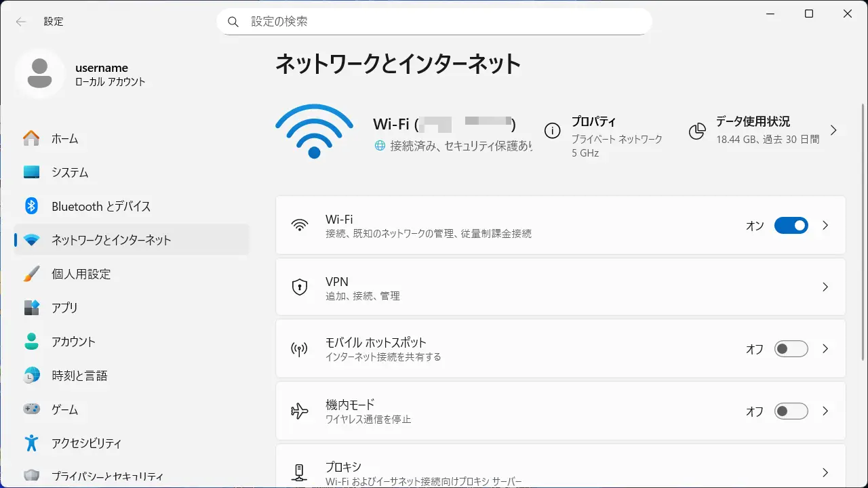The image size is (868, 488).
Task: Click the Bluetooth icon in sidebar
Action: [x=31, y=206]
